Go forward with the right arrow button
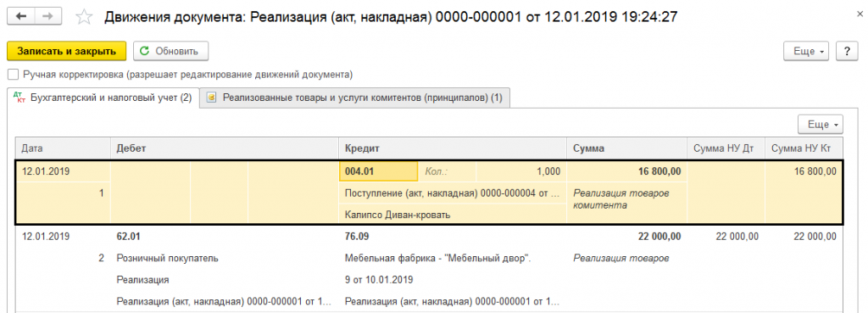The height and width of the screenshot is (313, 868). pyautogui.click(x=48, y=17)
